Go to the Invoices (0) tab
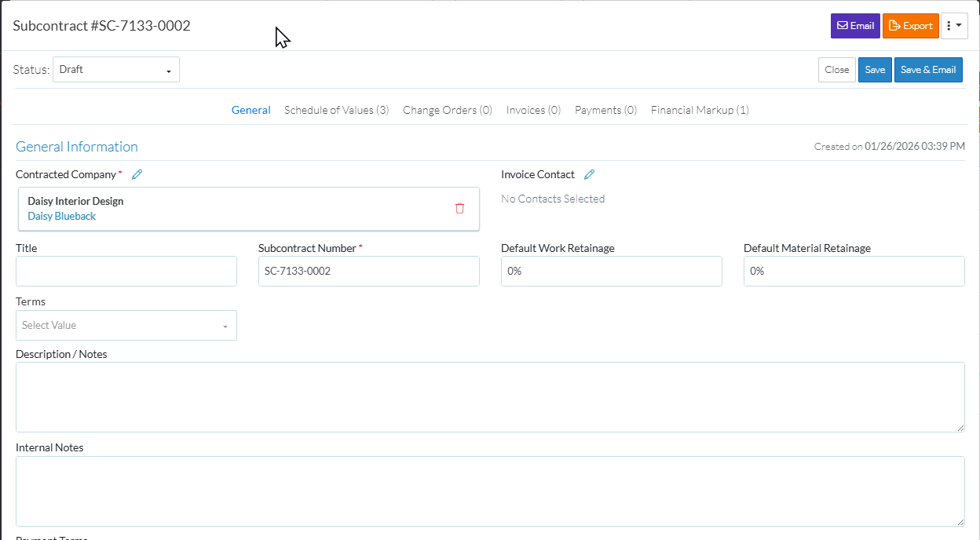This screenshot has width=980, height=540. [533, 110]
